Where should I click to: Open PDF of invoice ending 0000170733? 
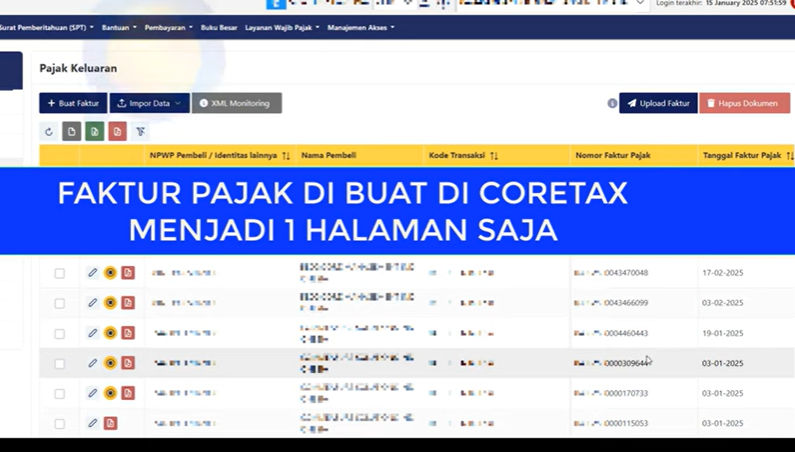coord(128,393)
